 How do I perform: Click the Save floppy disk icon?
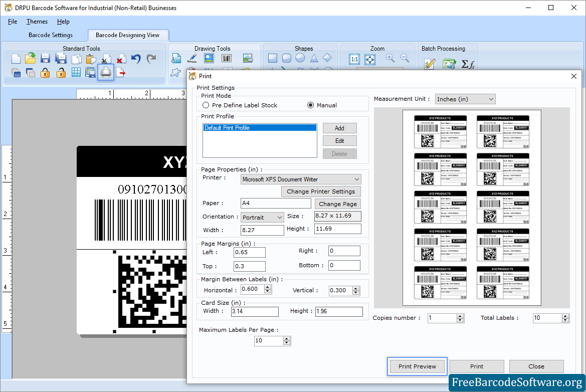tap(45, 58)
